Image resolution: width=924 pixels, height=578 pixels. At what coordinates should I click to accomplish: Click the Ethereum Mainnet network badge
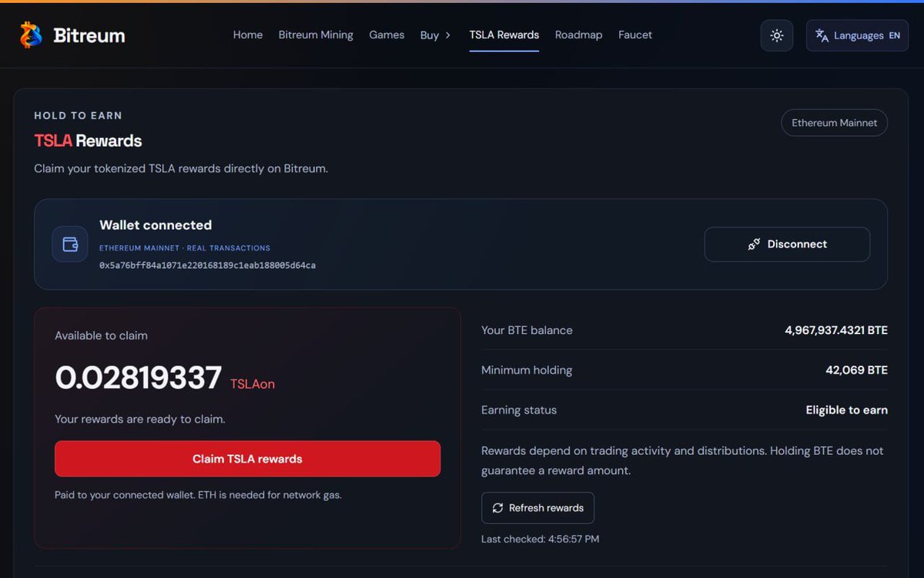coord(834,122)
